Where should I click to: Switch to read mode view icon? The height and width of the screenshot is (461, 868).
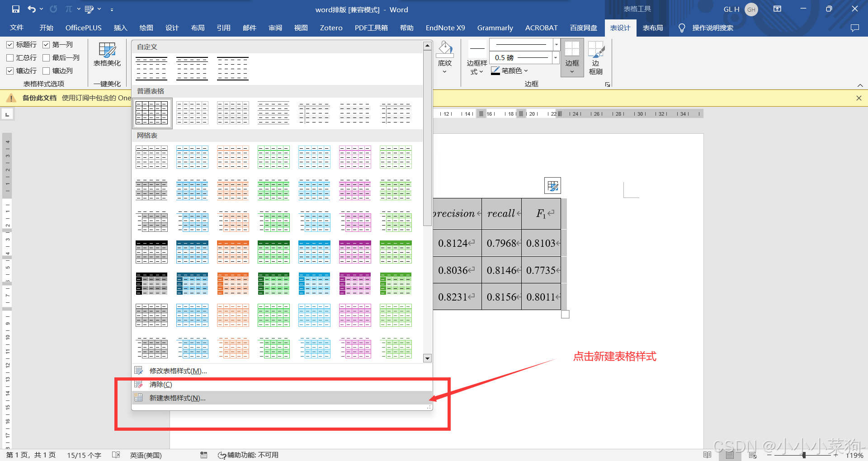pos(708,455)
